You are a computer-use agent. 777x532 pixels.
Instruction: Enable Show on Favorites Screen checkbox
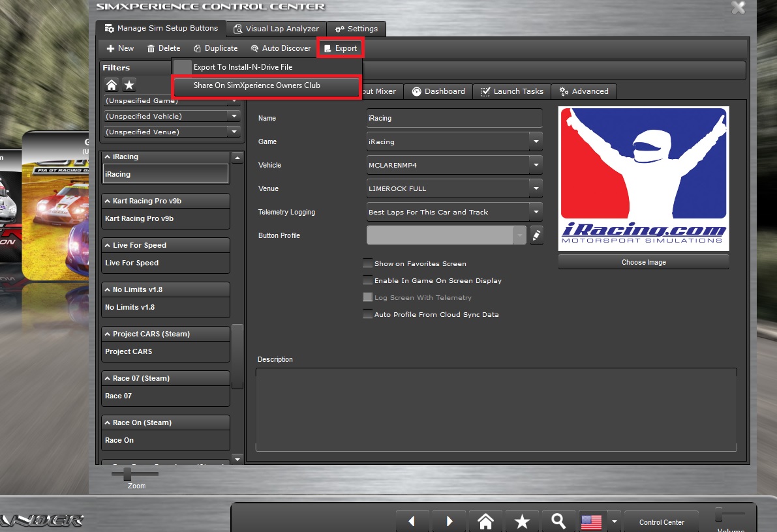(x=368, y=263)
